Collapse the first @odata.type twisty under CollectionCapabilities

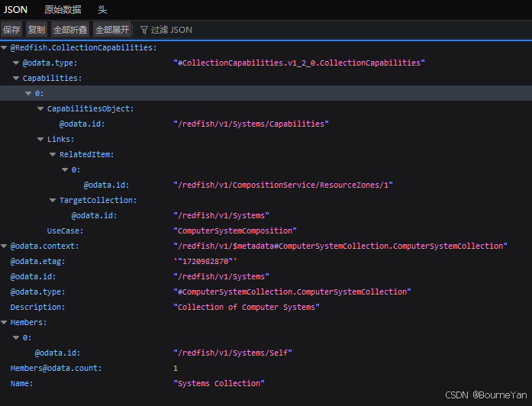point(16,63)
